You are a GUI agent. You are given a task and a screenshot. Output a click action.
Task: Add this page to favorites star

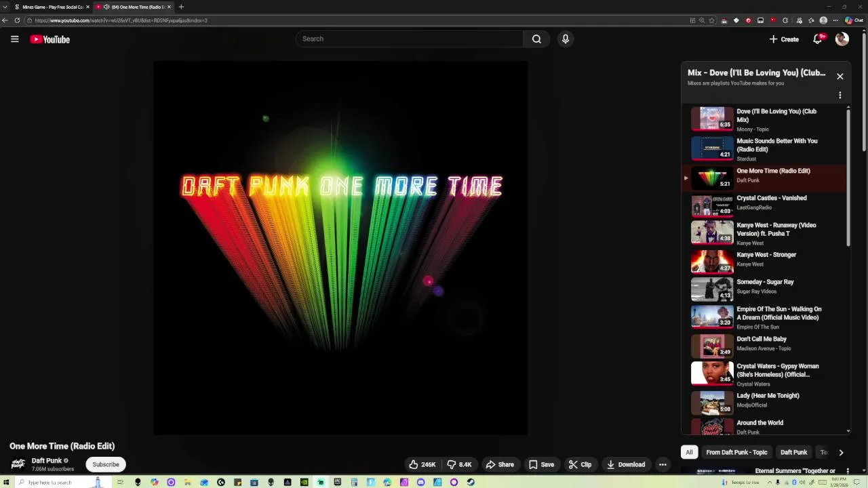coord(711,20)
